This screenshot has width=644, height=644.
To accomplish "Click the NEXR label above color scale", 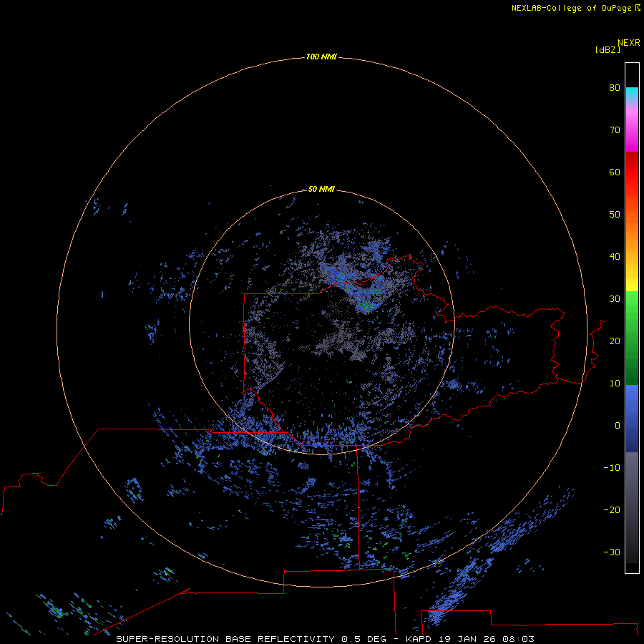I will (628, 43).
